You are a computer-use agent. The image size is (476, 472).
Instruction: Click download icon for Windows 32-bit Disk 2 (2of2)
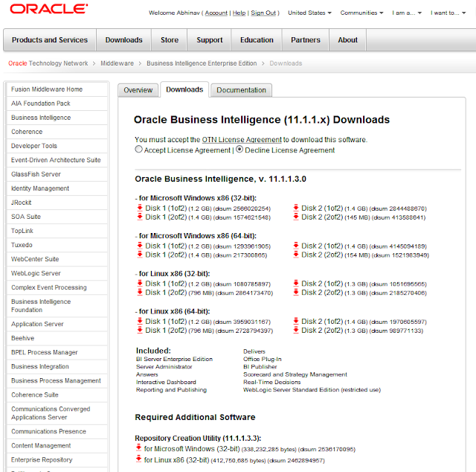[296, 217]
